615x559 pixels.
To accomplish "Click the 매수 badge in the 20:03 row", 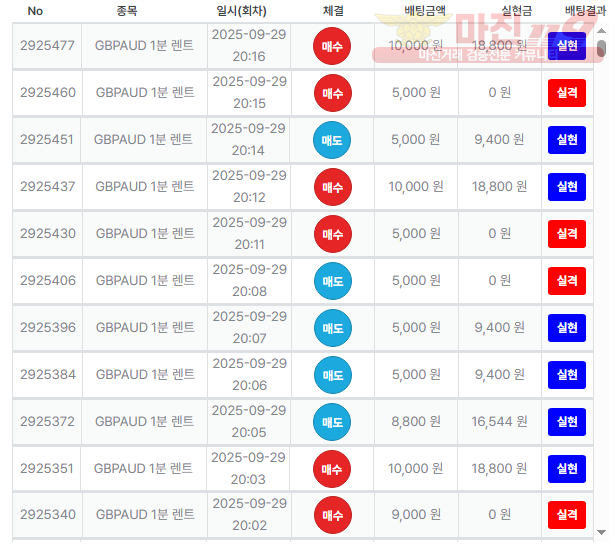I will coord(332,469).
